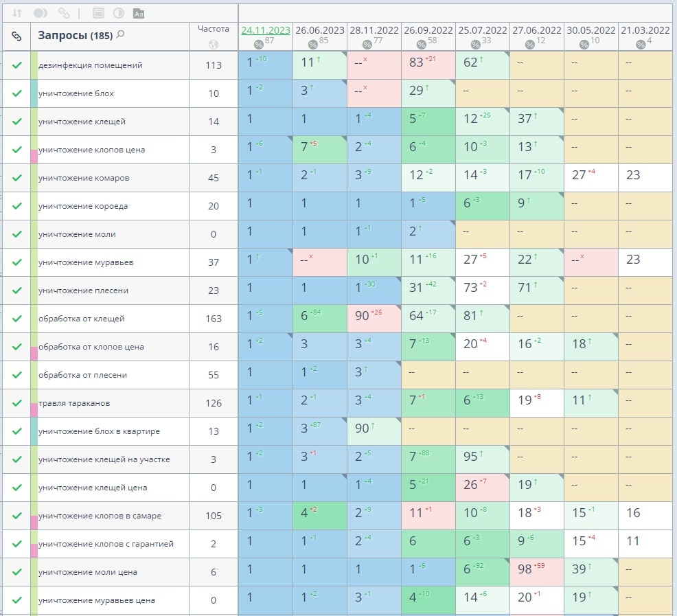Click pink color tag for уничтожение клопов цена
The height and width of the screenshot is (616, 677).
click(x=34, y=156)
